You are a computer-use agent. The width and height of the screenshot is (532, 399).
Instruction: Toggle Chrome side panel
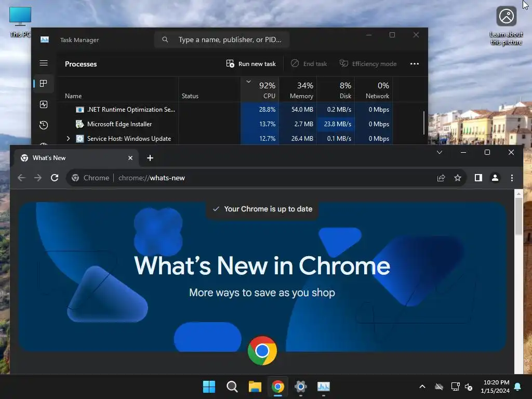coord(478,178)
